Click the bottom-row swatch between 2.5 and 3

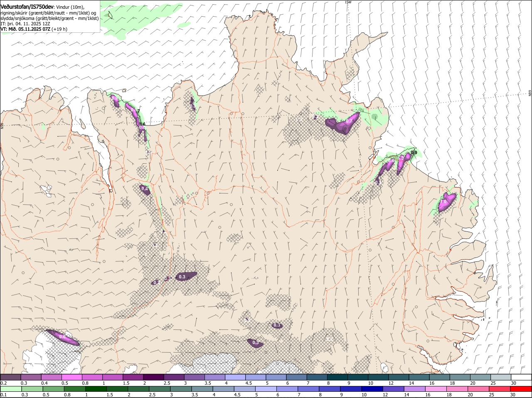(x=160, y=389)
